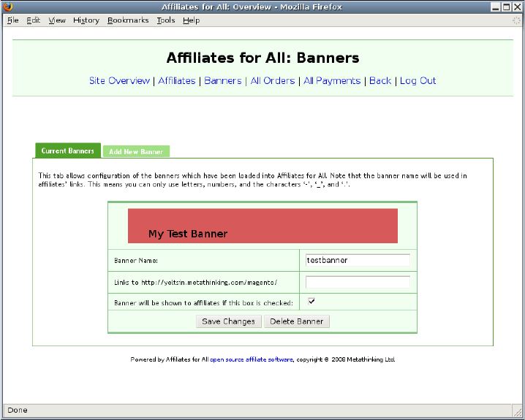This screenshot has height=420, width=525.
Task: Select the Current Banners tab
Action: point(68,150)
